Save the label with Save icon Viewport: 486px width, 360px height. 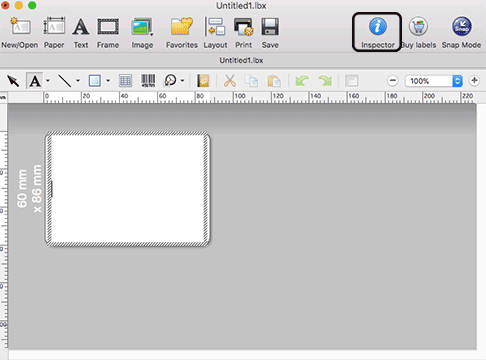270,27
